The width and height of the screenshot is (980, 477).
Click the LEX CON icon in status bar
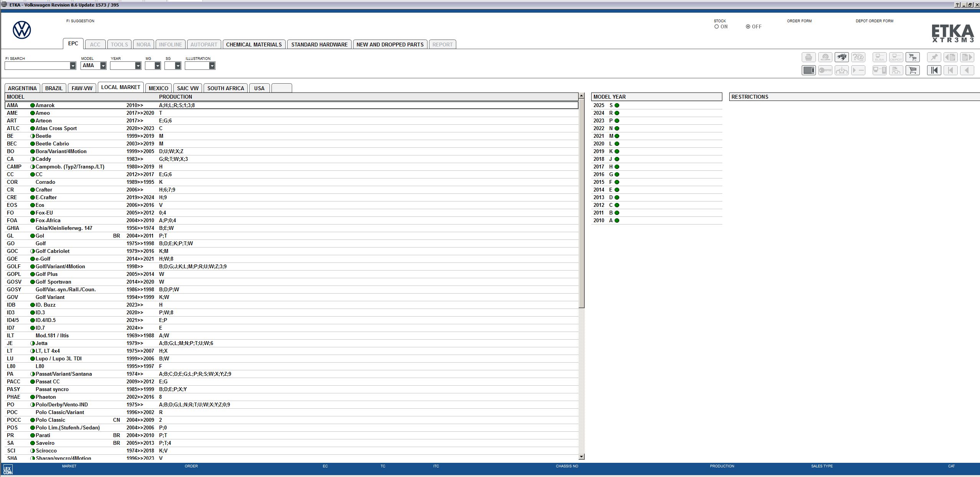click(x=8, y=470)
